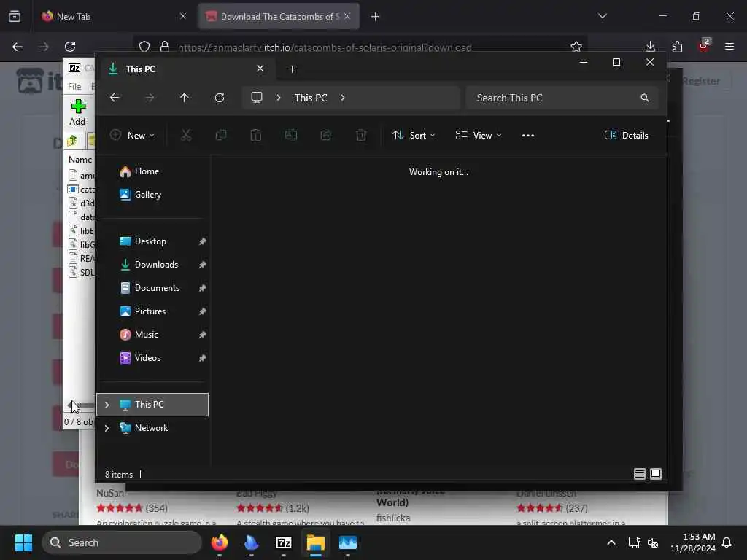Click the Firefox address bar URL

[x=325, y=47]
